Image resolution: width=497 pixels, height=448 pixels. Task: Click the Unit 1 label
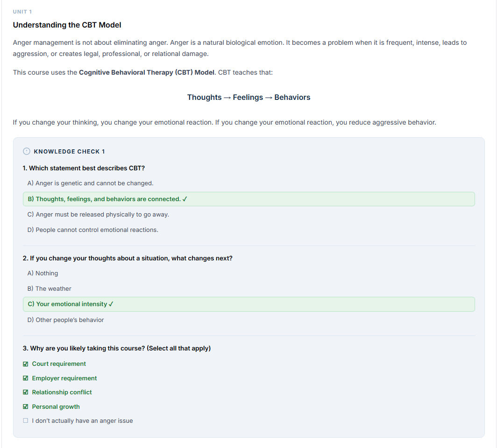point(22,12)
